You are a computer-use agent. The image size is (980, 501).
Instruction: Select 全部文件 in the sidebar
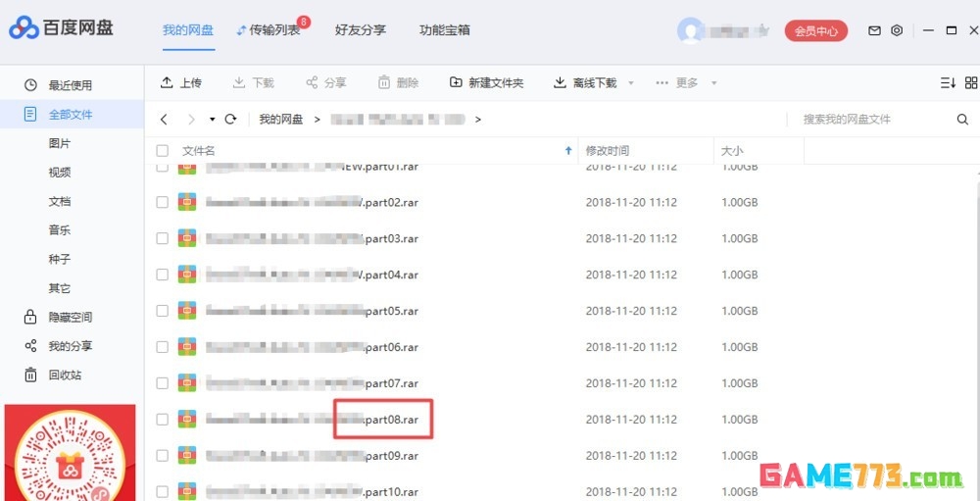(72, 115)
